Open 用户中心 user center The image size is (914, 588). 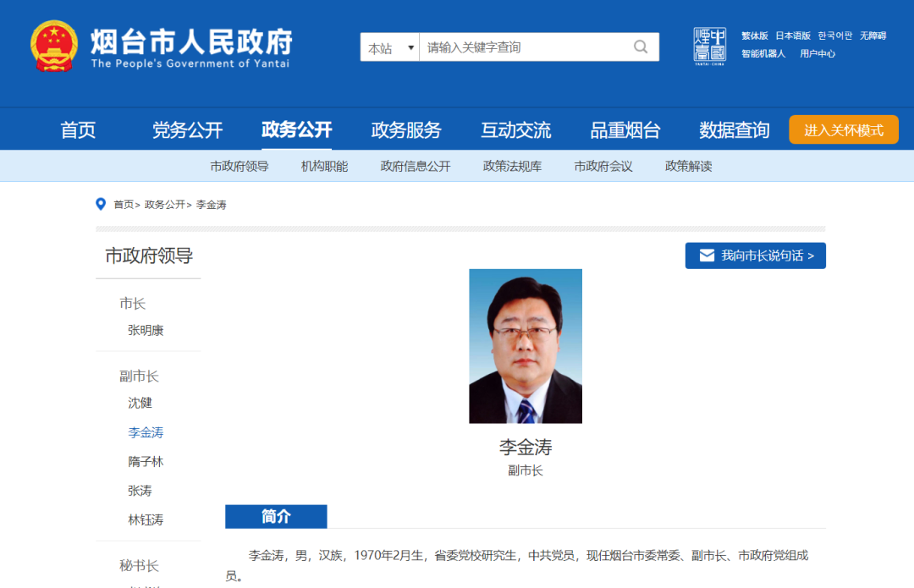[817, 53]
